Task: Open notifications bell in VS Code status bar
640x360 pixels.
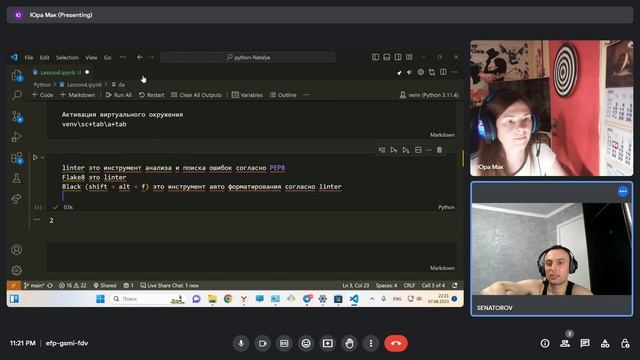Action: click(x=455, y=285)
